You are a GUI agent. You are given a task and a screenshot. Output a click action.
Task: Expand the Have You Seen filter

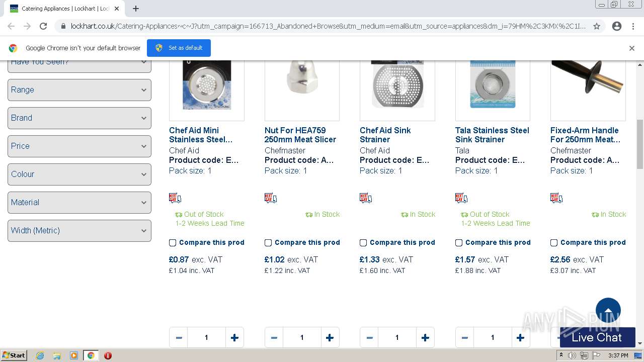pos(79,66)
